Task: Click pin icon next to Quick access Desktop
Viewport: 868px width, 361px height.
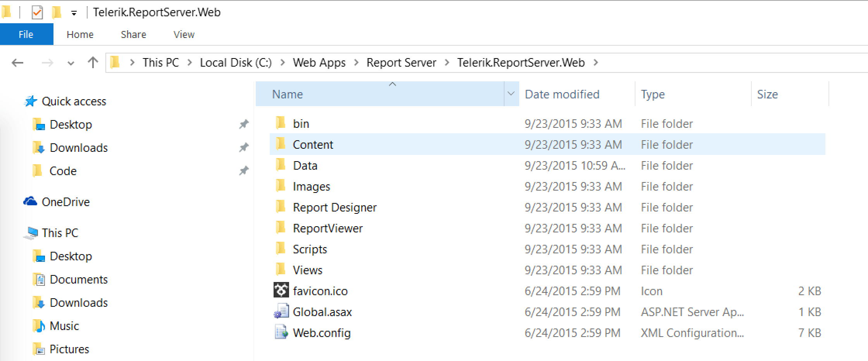Action: [244, 124]
